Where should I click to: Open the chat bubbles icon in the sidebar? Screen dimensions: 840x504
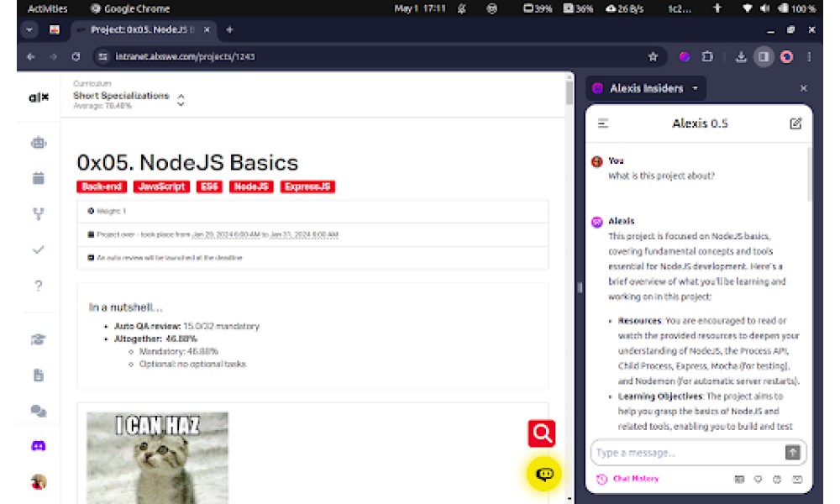pyautogui.click(x=39, y=411)
